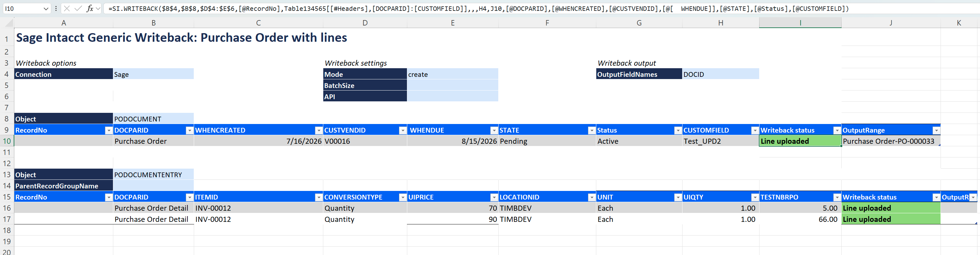
Task: Click into the formula bar text
Action: pos(478,8)
